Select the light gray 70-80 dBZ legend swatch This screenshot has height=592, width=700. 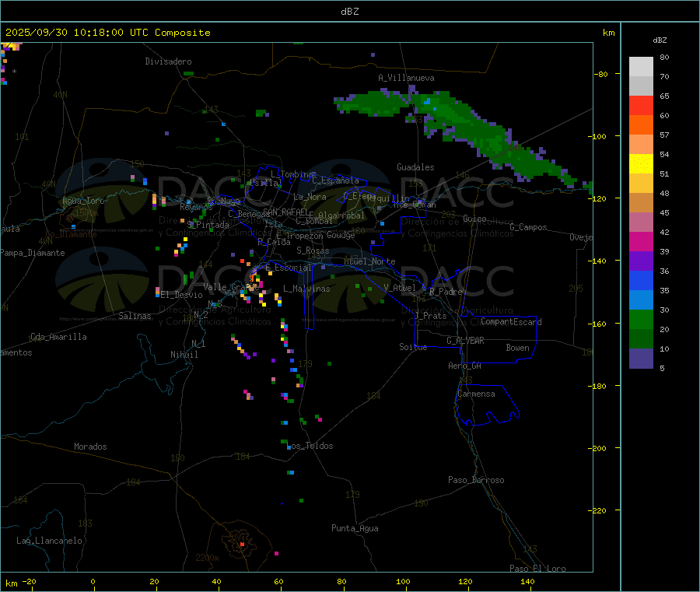point(641,67)
